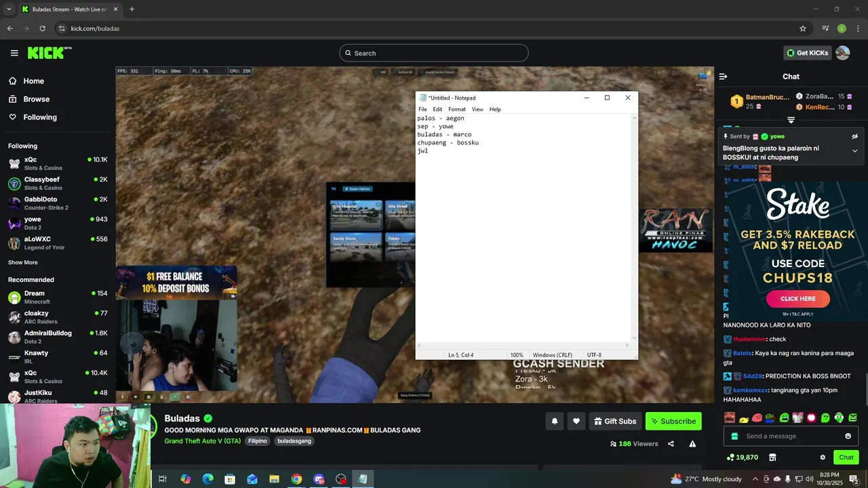Open Browse in sidebar
Viewport: 868px width, 488px height.
(30, 99)
